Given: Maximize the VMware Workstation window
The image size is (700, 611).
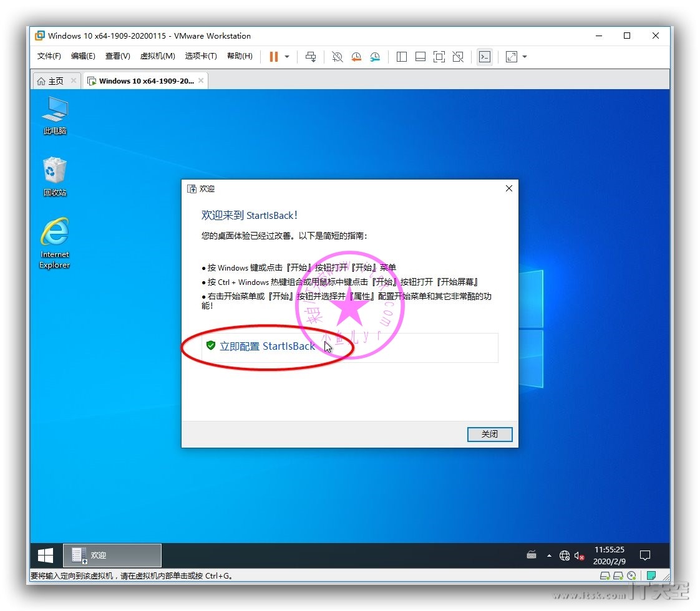Looking at the screenshot, I should pyautogui.click(x=627, y=36).
